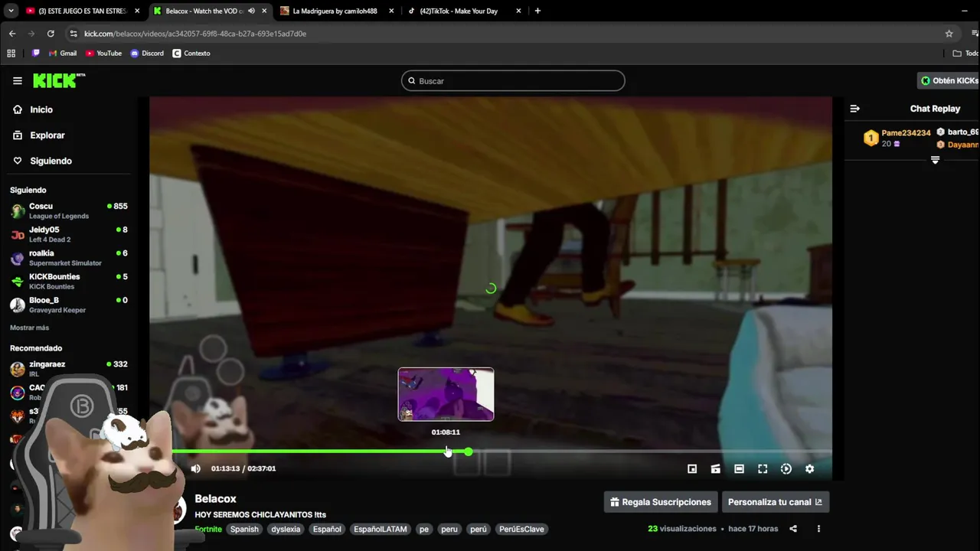Switch to La Madriguera tab
980x551 pixels.
coord(337,11)
